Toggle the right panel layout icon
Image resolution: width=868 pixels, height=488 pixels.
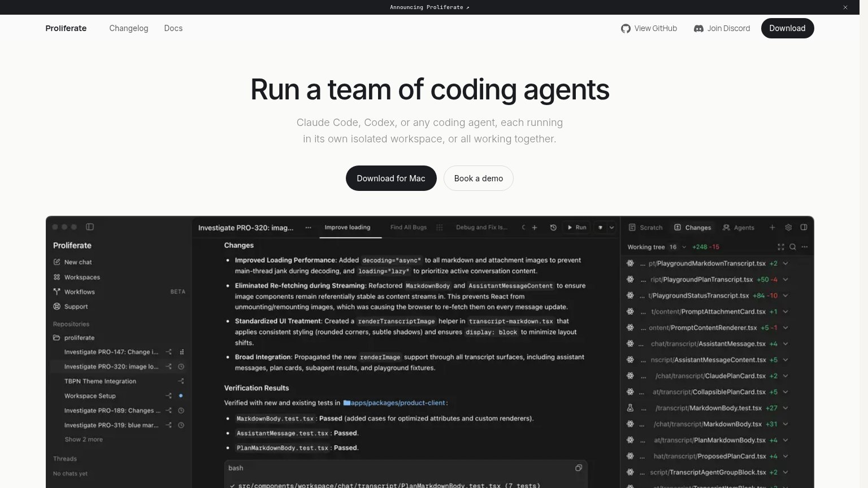point(804,227)
